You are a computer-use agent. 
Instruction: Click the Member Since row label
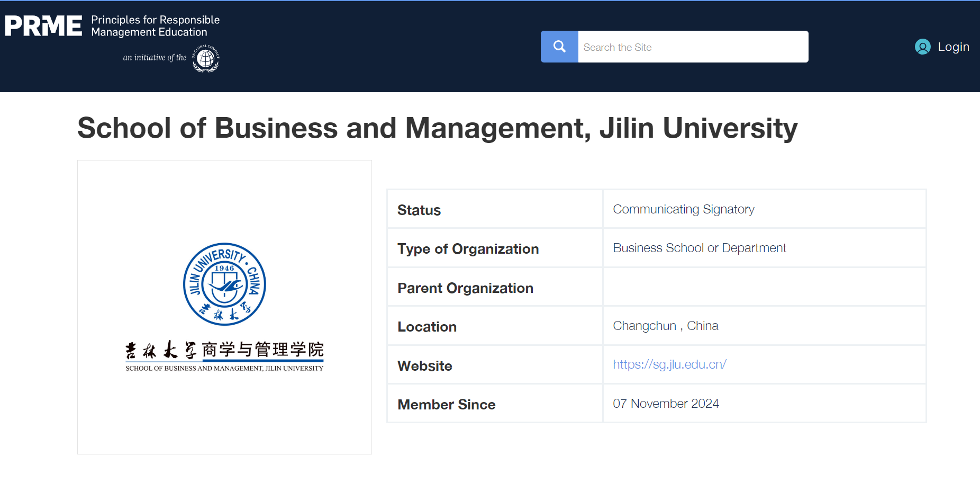pos(446,405)
